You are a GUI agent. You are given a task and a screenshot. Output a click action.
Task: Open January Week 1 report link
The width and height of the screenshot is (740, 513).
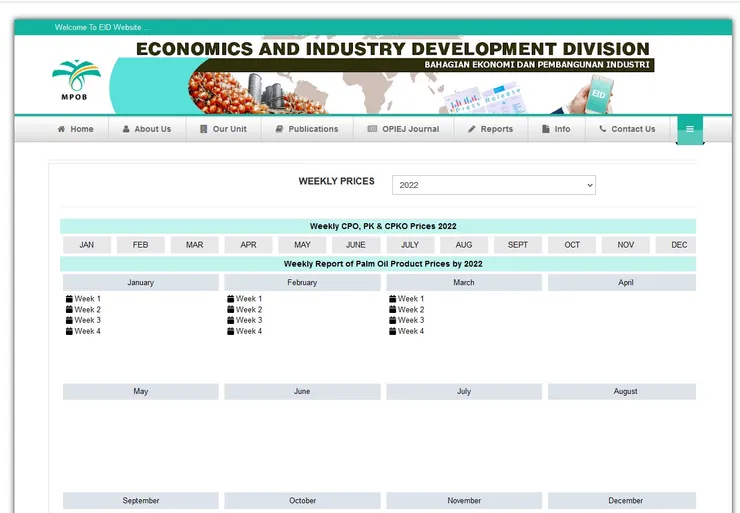(87, 299)
